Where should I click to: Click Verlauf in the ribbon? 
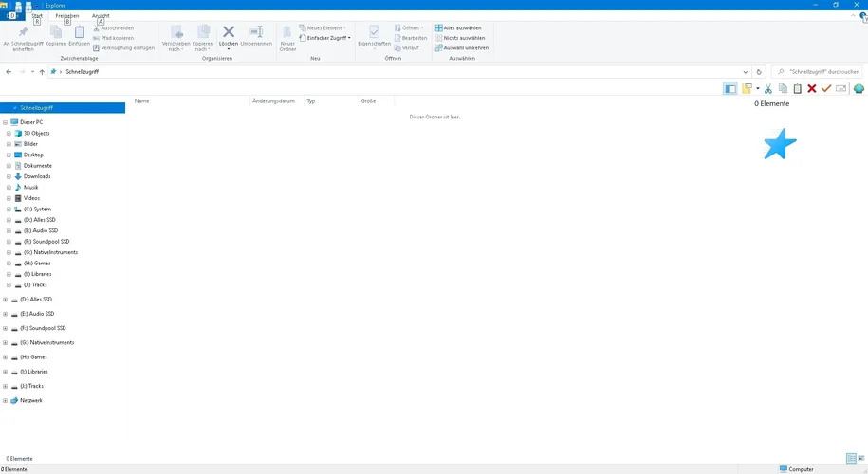coord(406,47)
